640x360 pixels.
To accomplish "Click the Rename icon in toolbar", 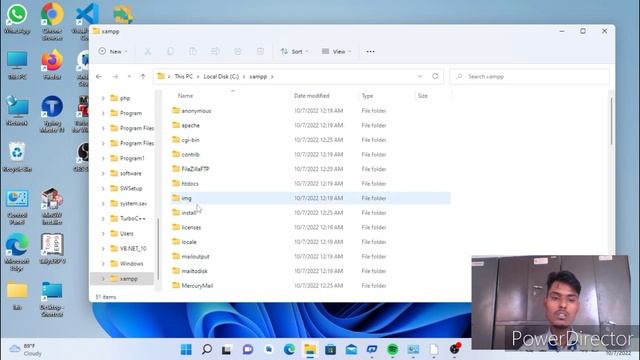I will (215, 51).
